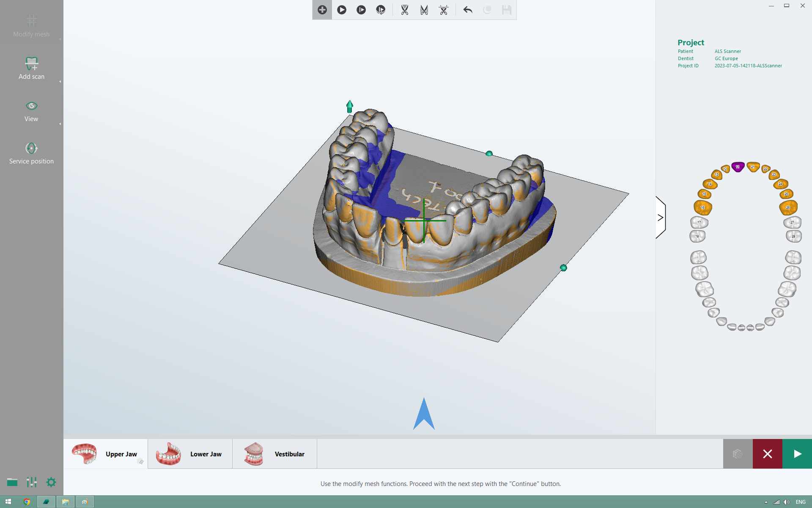Click the step-play circle icon
Viewport: 812px width, 508px height.
click(x=361, y=10)
